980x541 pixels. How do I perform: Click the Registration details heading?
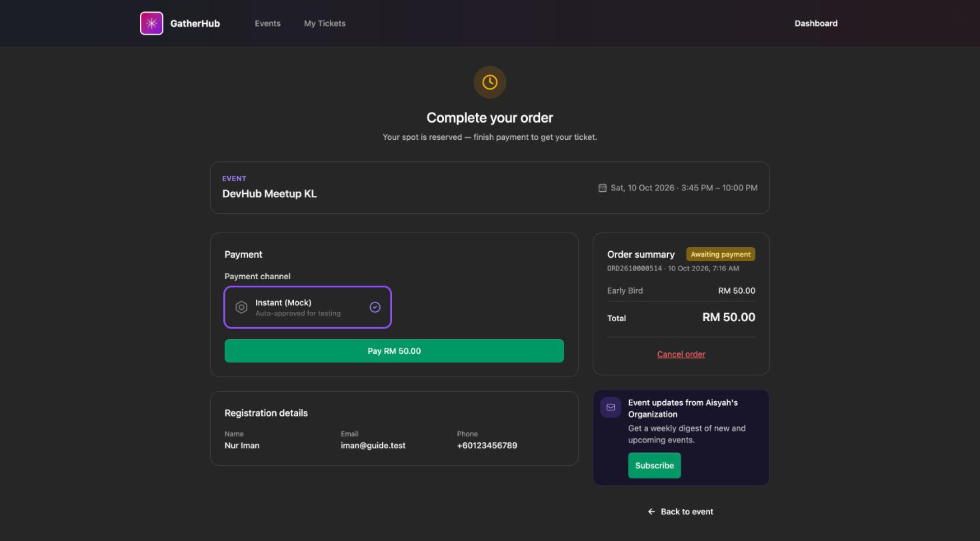click(266, 413)
